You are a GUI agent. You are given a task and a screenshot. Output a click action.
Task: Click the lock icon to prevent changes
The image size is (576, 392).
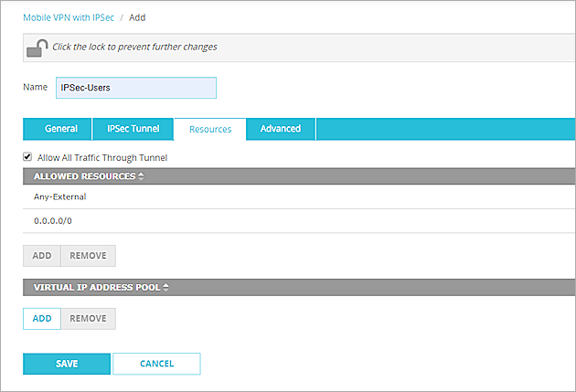coord(37,48)
